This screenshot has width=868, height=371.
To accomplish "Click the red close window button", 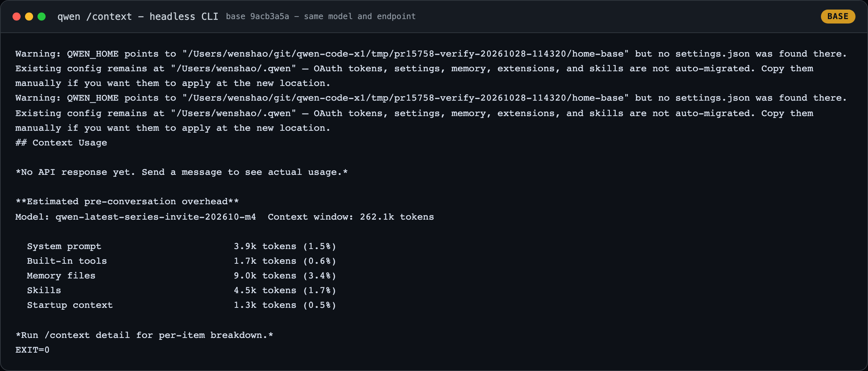I will click(17, 17).
